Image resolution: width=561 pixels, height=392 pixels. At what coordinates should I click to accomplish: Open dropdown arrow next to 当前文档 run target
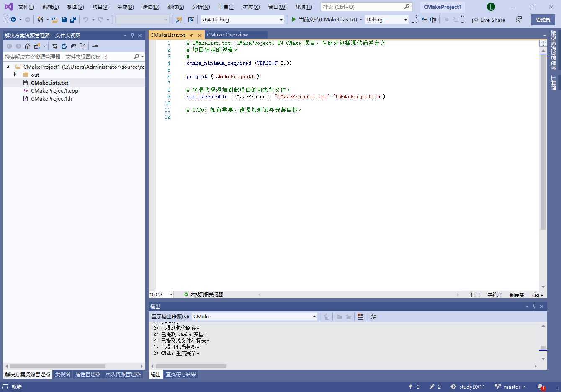click(x=361, y=20)
